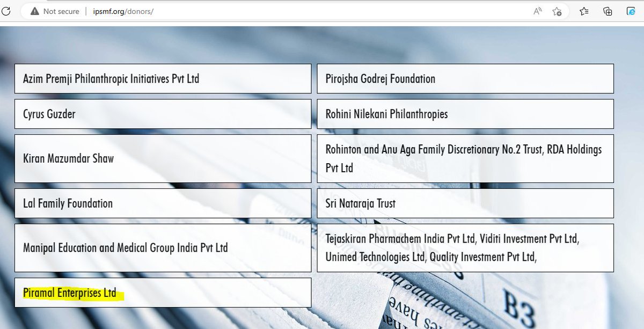Open the Read aloud icon in address bar
Viewport: 644px width, 329px height.
click(x=537, y=11)
